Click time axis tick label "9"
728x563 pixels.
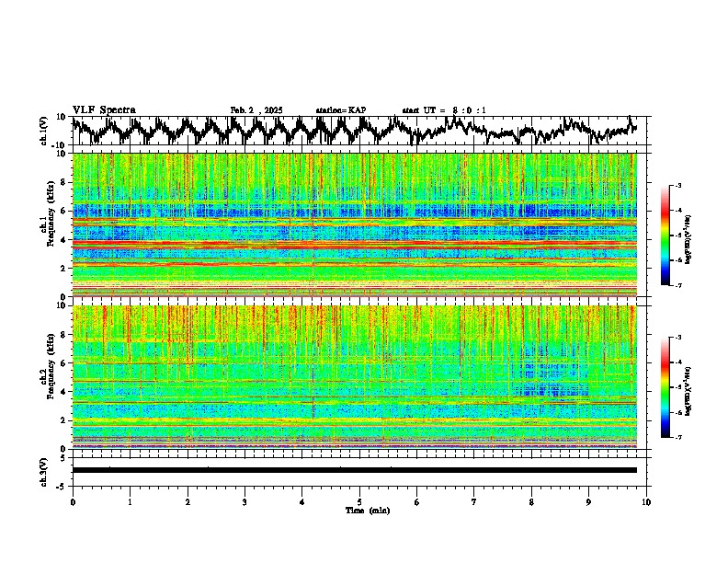pyautogui.click(x=588, y=502)
